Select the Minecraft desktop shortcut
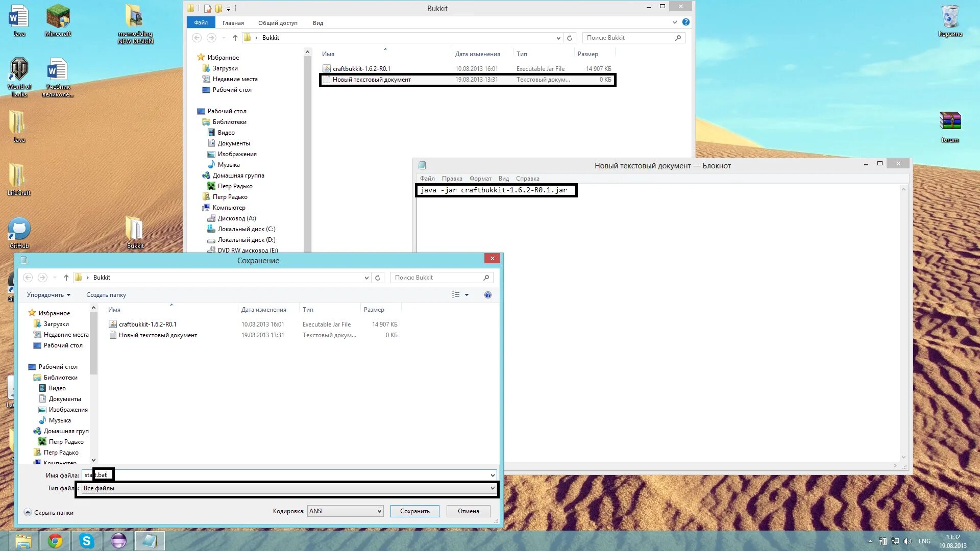Viewport: 980px width, 551px height. click(x=58, y=20)
